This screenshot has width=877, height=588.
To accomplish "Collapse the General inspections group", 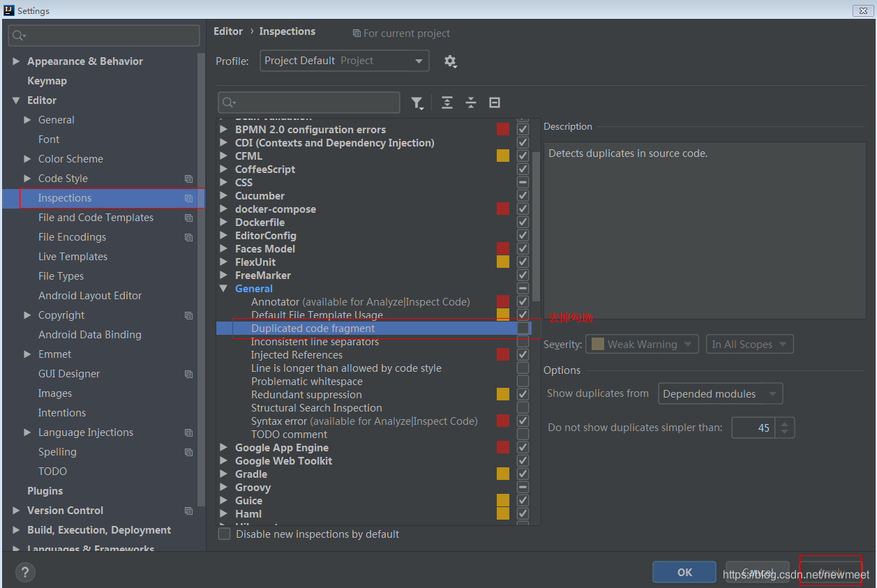I will pyautogui.click(x=223, y=289).
